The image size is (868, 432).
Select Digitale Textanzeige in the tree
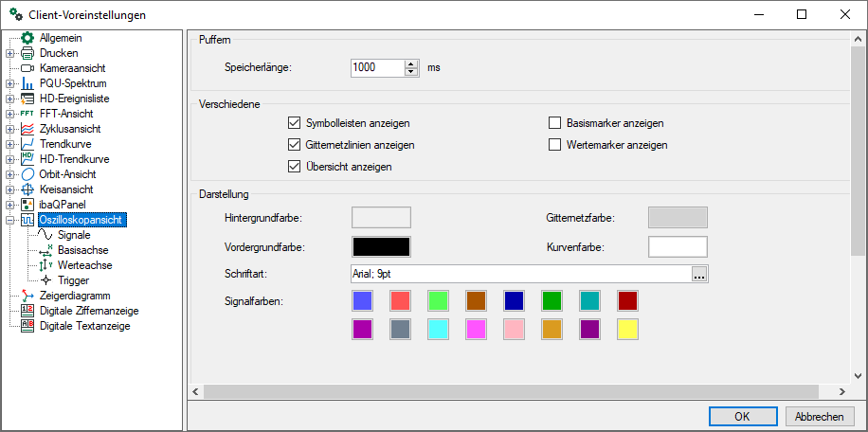coord(84,326)
